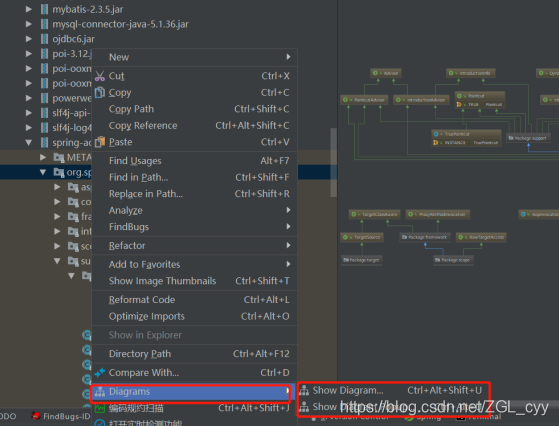Expand the mysql-connector-java-5.1.36.jar node

(x=29, y=24)
